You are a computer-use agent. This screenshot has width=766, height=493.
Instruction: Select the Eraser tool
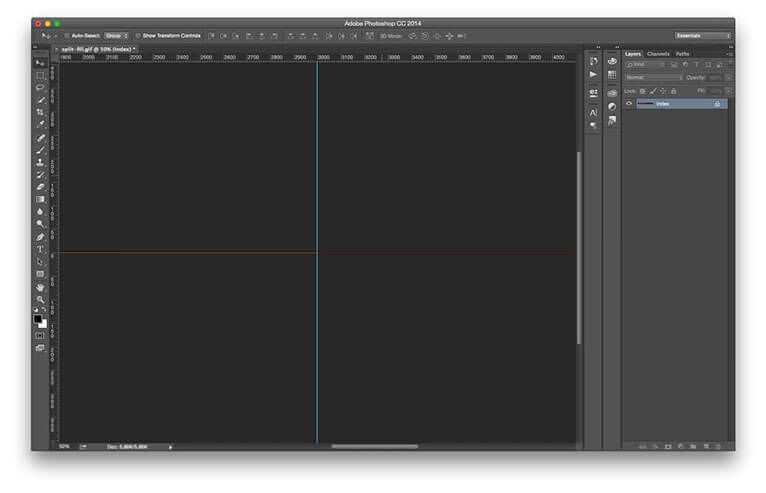coord(40,187)
